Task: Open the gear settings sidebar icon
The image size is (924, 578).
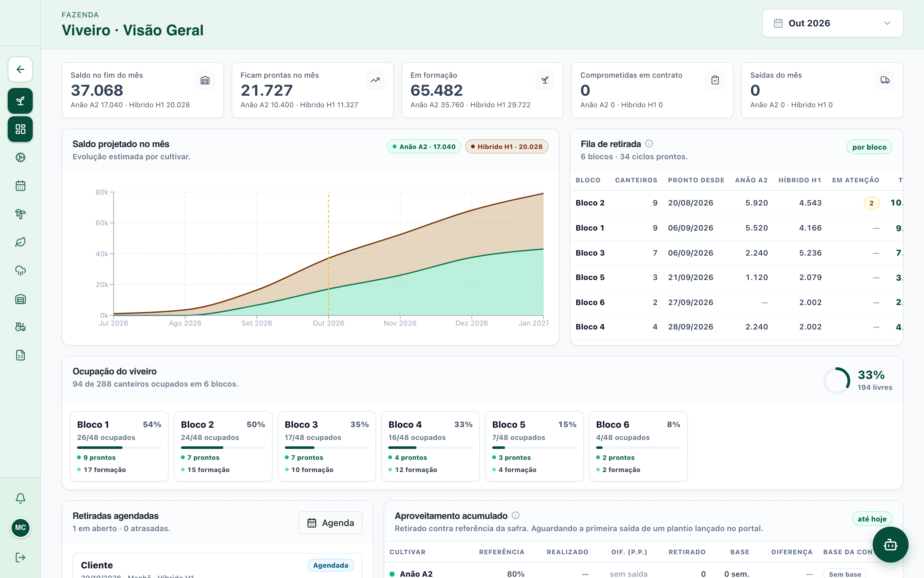Action: click(20, 157)
